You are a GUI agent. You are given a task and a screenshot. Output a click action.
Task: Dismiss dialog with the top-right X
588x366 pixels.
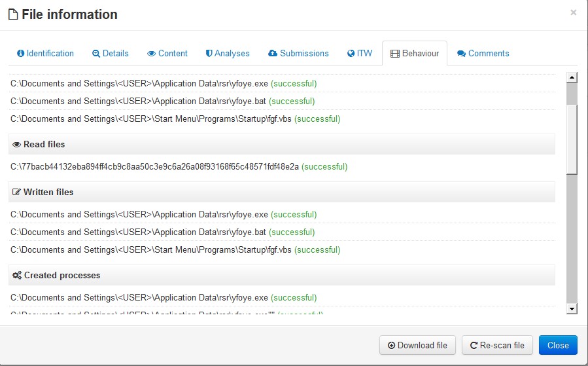(x=574, y=12)
